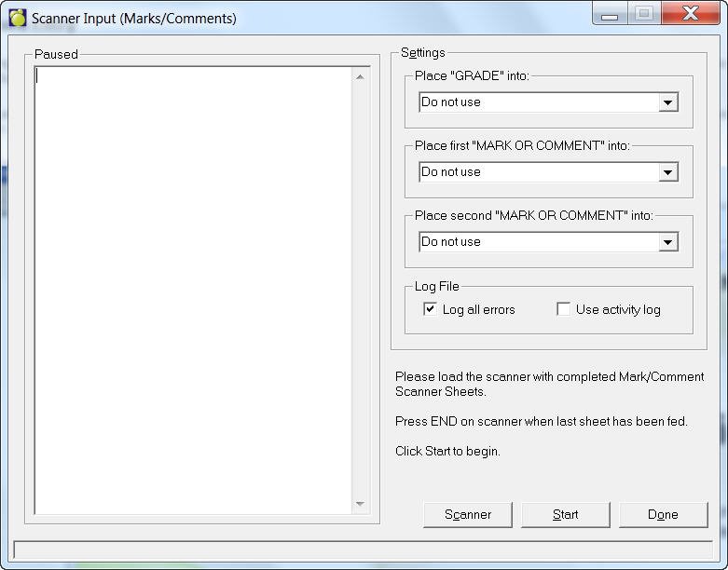Select the "Do not use" text in GRADE field
This screenshot has height=570, width=728.
point(451,102)
